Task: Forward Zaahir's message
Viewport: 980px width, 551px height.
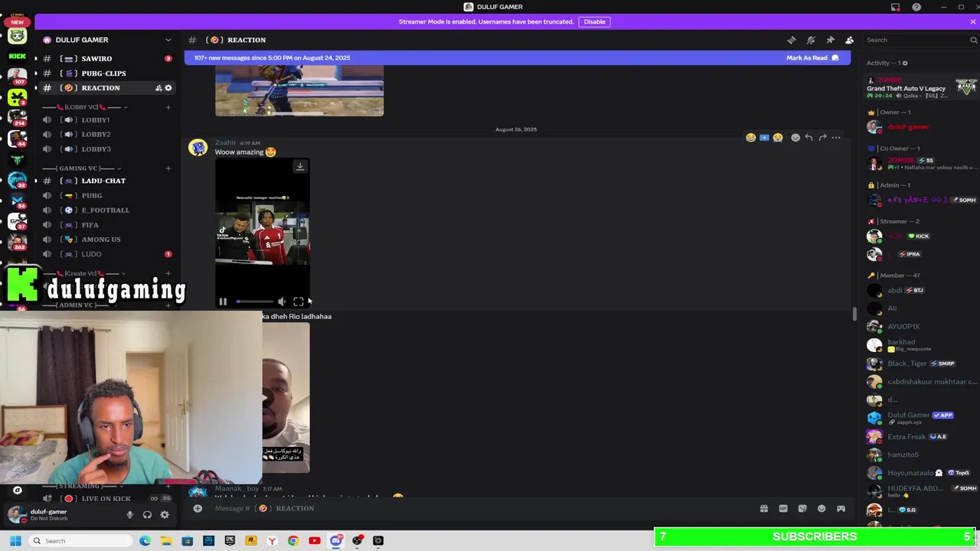Action: click(822, 138)
